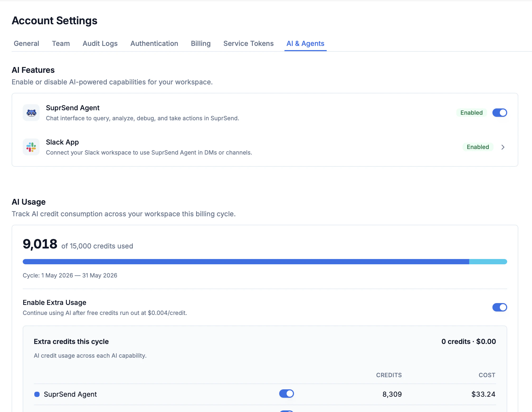Select the Authentication tab
Image resolution: width=532 pixels, height=412 pixels.
click(x=154, y=44)
